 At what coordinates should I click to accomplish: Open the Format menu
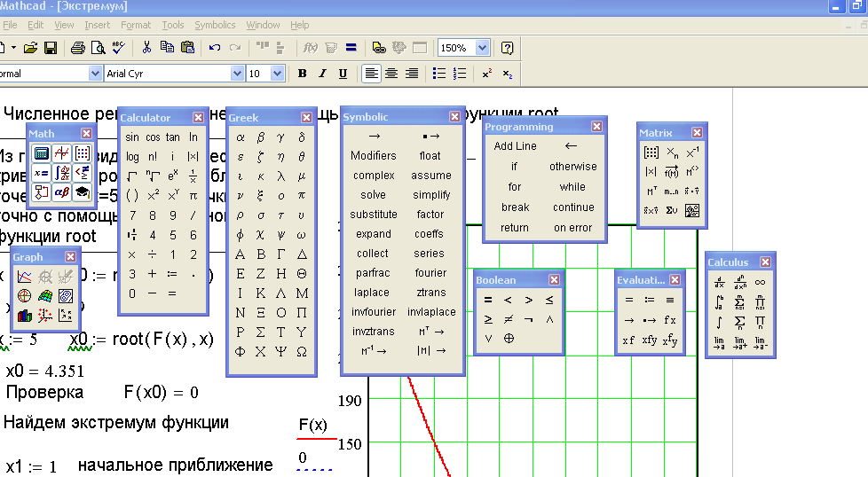tap(136, 25)
